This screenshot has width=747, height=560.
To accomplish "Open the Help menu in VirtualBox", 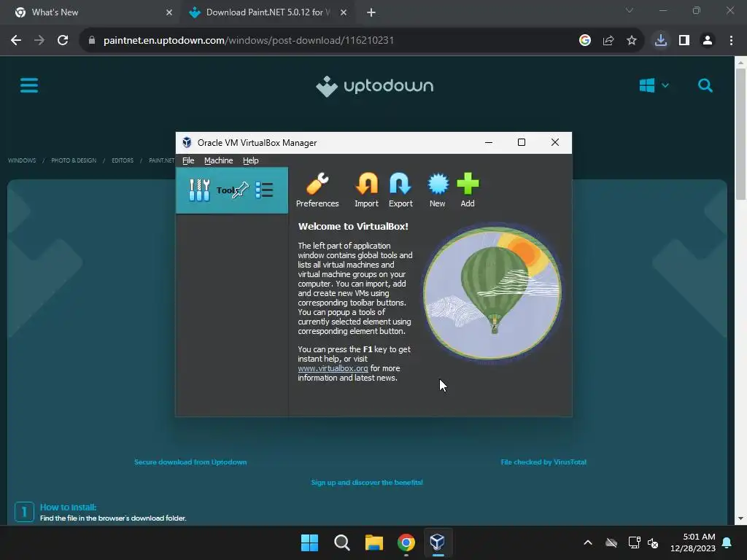I will [251, 160].
